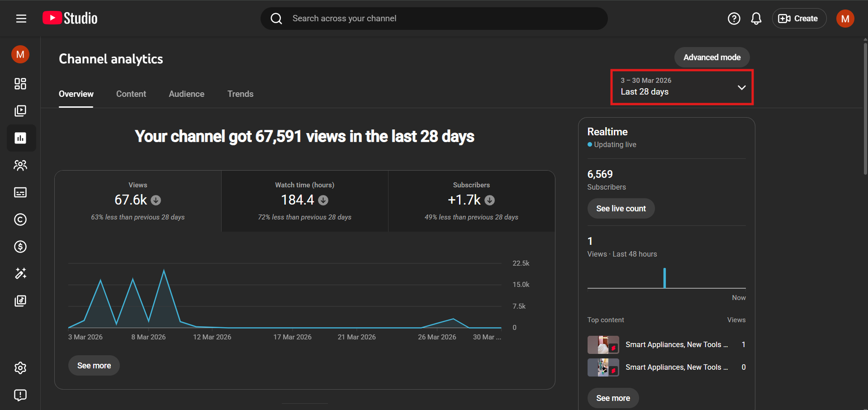Open the account avatar menu at top right

coord(844,19)
